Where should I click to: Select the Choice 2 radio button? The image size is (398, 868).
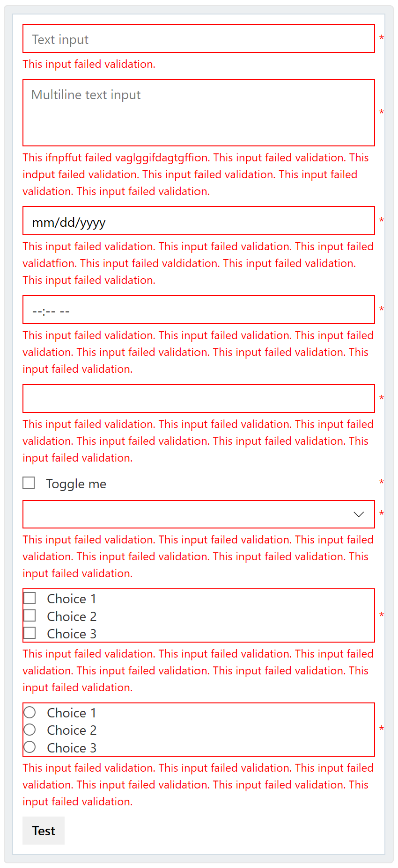tap(29, 729)
